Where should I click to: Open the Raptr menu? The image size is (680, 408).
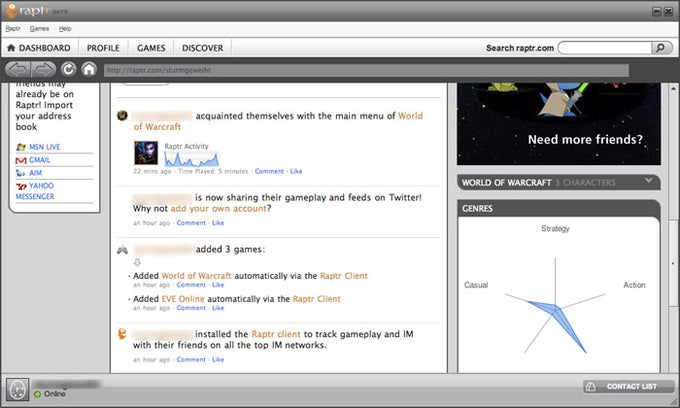(13, 29)
